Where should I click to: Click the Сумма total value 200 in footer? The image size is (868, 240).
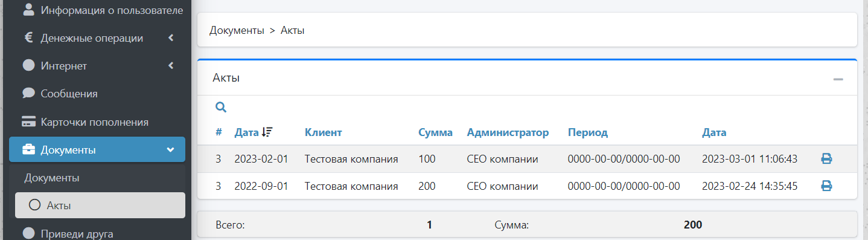point(693,225)
